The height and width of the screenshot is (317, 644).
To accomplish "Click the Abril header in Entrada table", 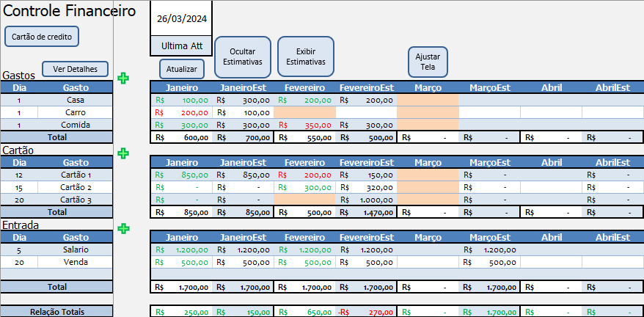I will tap(551, 237).
